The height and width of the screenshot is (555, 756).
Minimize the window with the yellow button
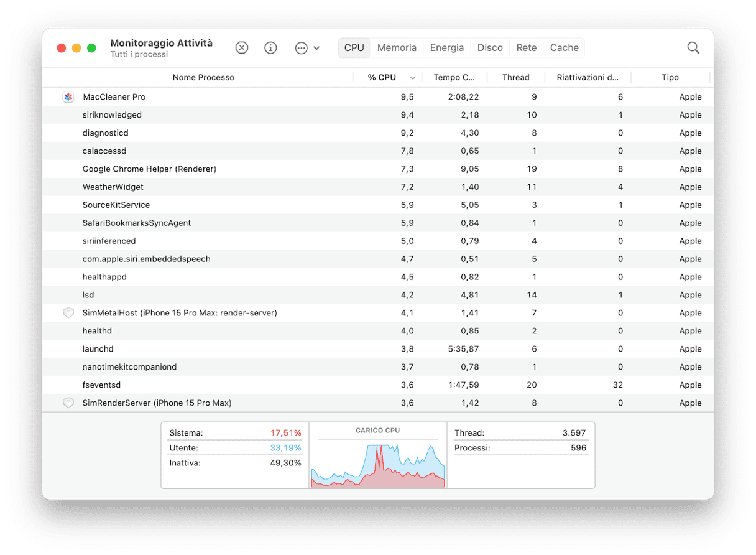tap(76, 48)
